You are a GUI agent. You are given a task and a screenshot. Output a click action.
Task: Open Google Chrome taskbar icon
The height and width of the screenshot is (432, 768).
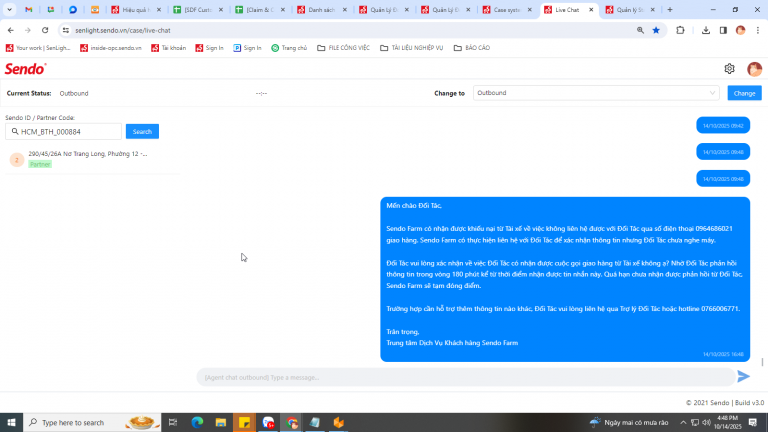pos(291,422)
